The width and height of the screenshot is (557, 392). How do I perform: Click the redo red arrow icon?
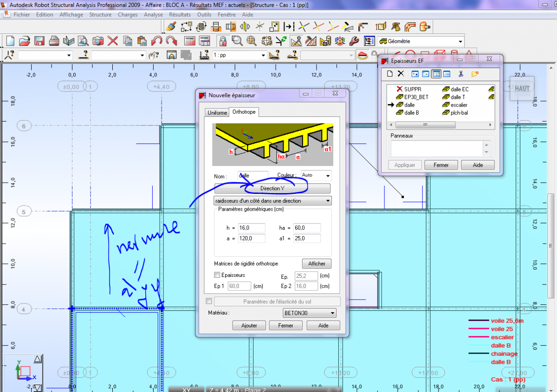[172, 41]
